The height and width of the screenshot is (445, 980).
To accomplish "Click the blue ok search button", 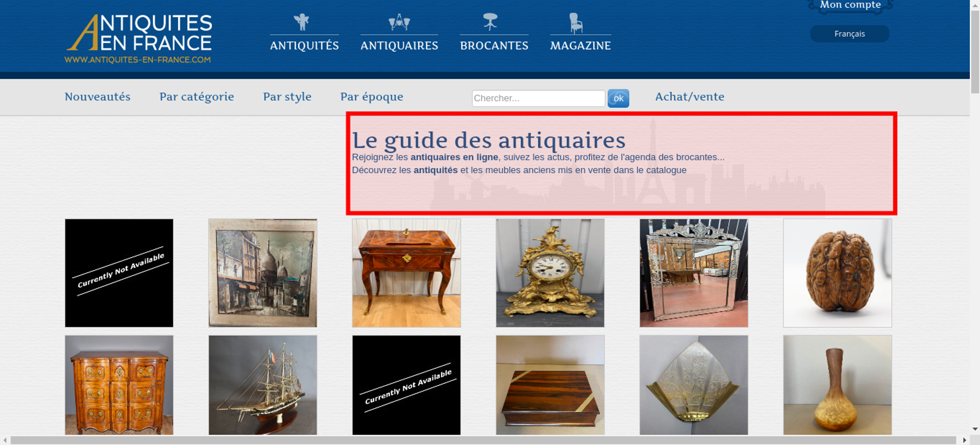I will click(x=618, y=98).
